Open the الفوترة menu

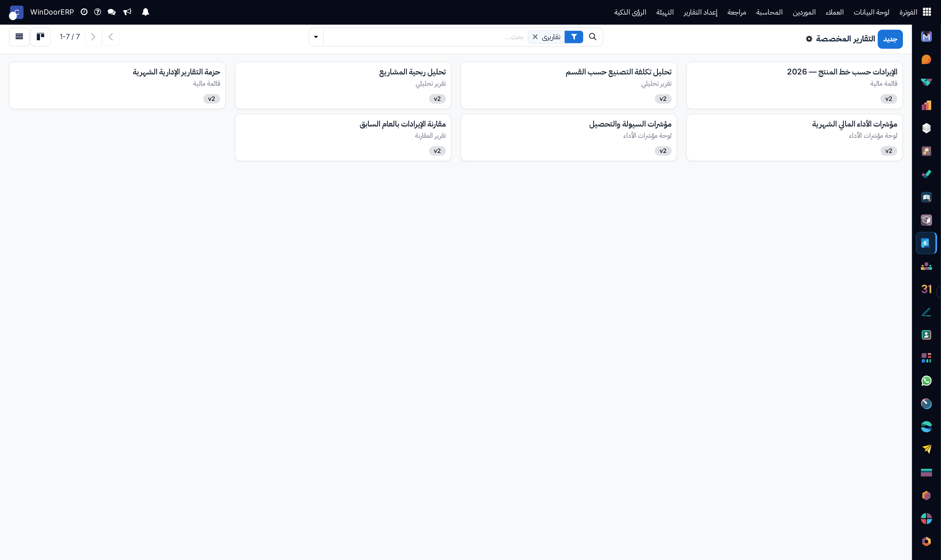[x=908, y=12]
